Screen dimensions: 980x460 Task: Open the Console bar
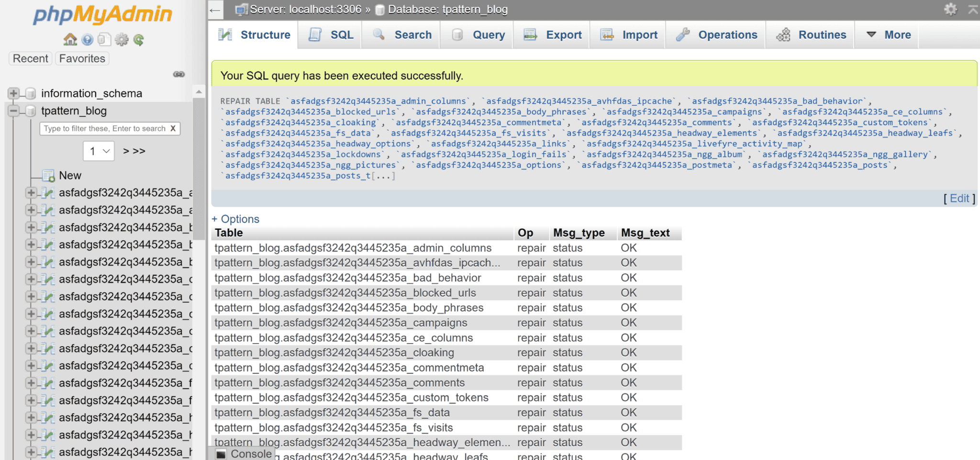[x=242, y=454]
